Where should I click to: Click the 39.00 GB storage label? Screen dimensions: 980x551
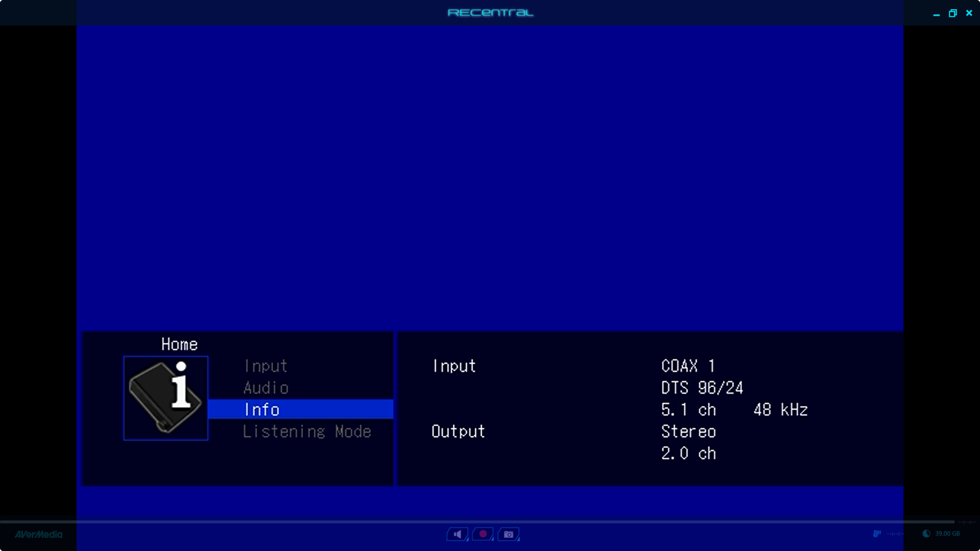pyautogui.click(x=947, y=534)
